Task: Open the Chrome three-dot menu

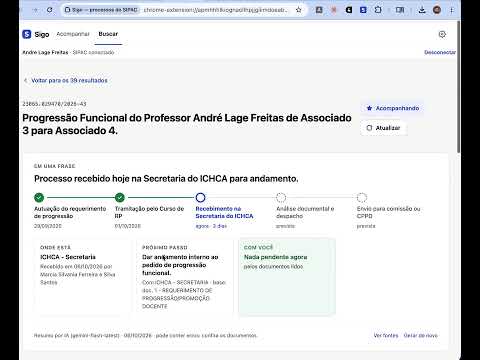Action: pyautogui.click(x=452, y=10)
